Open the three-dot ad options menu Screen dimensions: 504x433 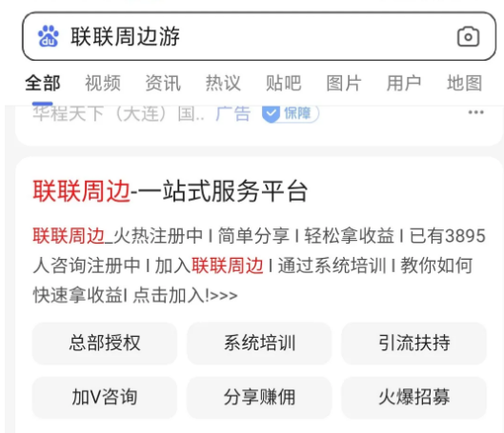point(475,112)
